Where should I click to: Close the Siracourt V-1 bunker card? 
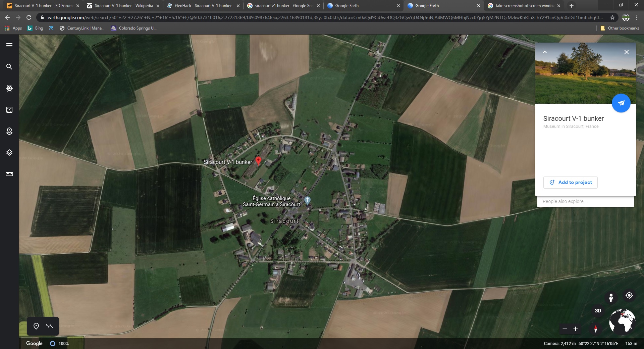[x=626, y=52]
